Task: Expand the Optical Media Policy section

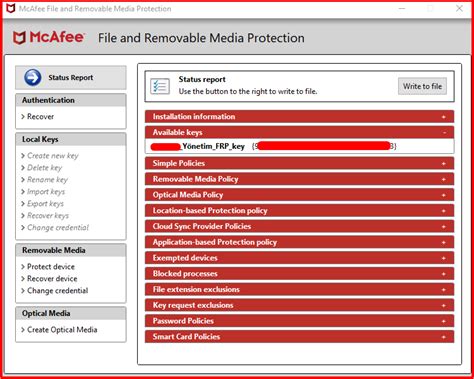Action: coord(299,195)
